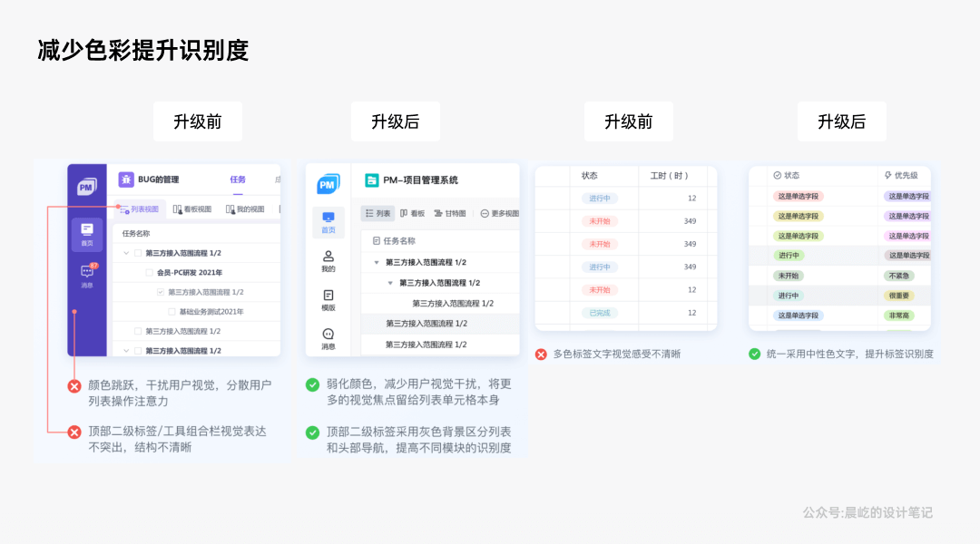
Task: Open 更多视图 menu
Action: (x=499, y=214)
